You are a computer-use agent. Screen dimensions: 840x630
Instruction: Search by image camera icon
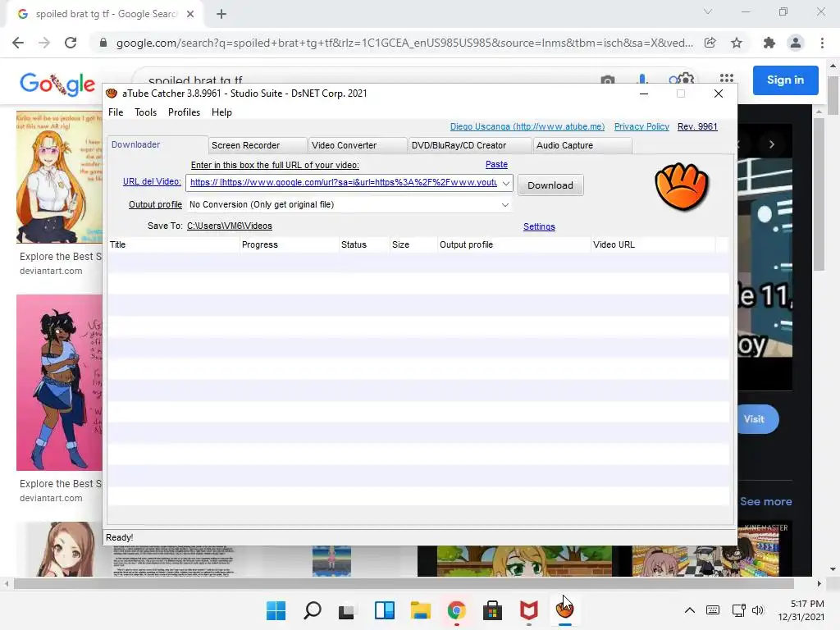pos(608,80)
